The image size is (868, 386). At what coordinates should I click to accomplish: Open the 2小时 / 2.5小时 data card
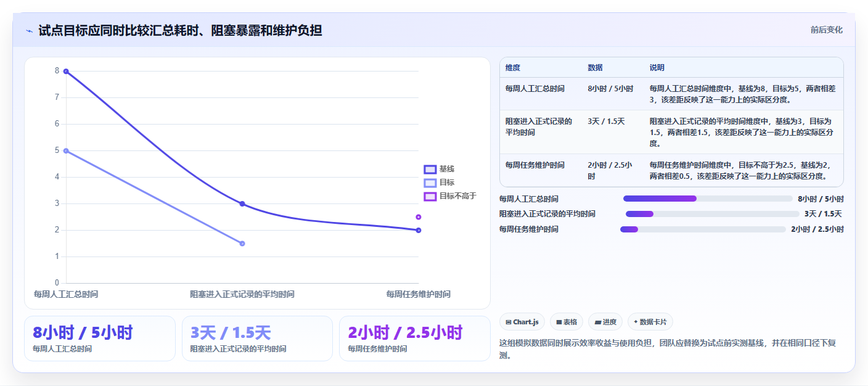pos(415,339)
